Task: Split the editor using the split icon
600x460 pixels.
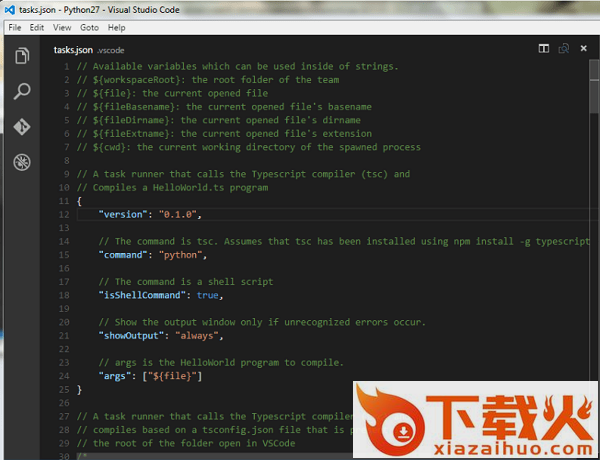Action: coord(544,48)
